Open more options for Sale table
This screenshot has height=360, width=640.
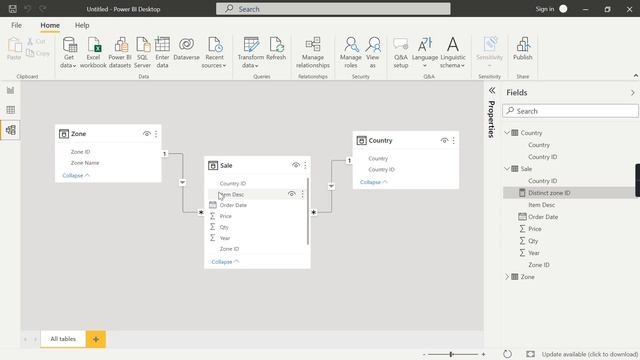tap(305, 165)
